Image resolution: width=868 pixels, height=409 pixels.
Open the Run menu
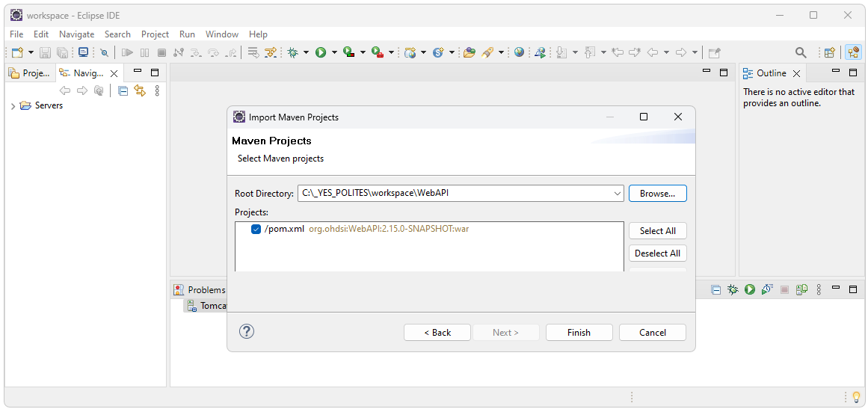187,34
